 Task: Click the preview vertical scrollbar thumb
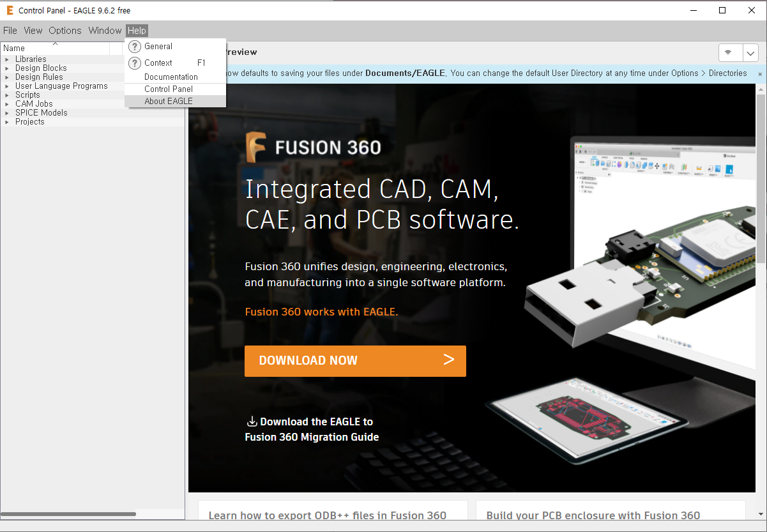click(x=761, y=179)
